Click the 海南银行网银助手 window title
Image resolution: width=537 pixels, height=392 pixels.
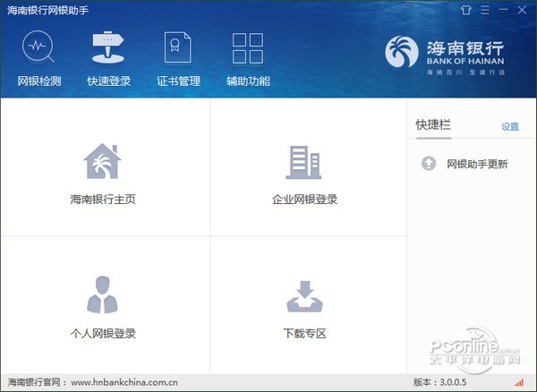[x=47, y=10]
